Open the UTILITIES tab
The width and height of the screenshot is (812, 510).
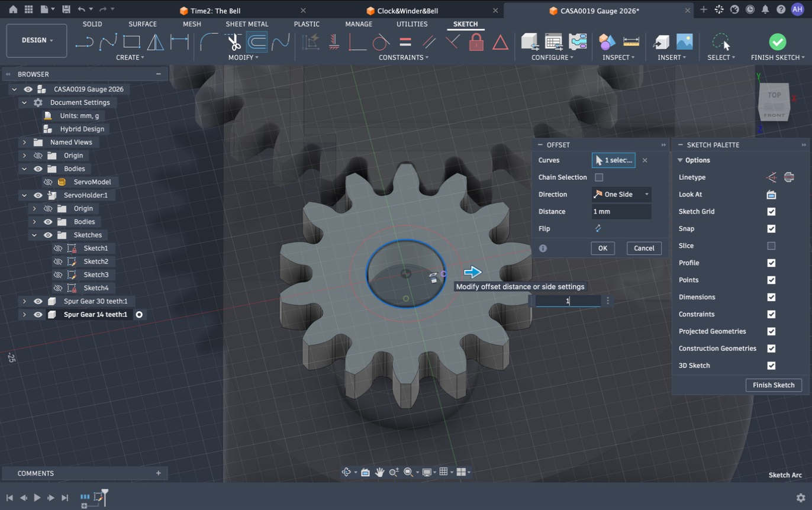tap(412, 24)
